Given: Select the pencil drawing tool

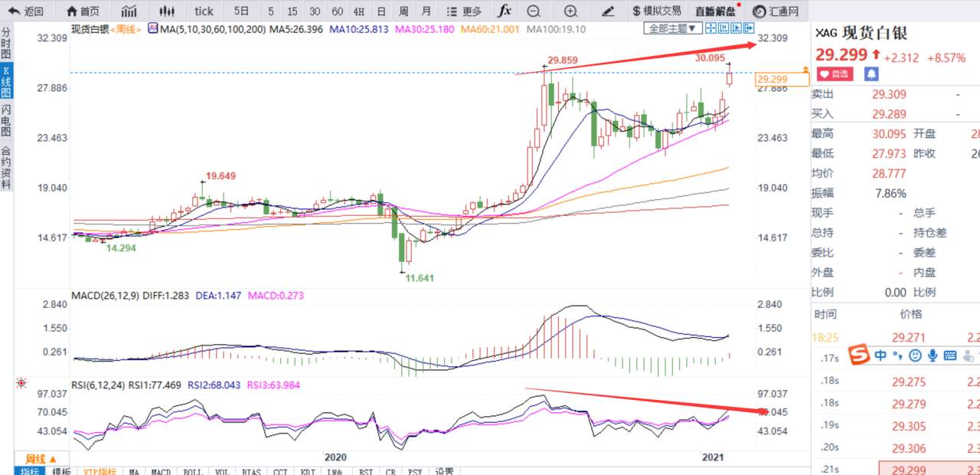Looking at the screenshot, I should pyautogui.click(x=608, y=11).
